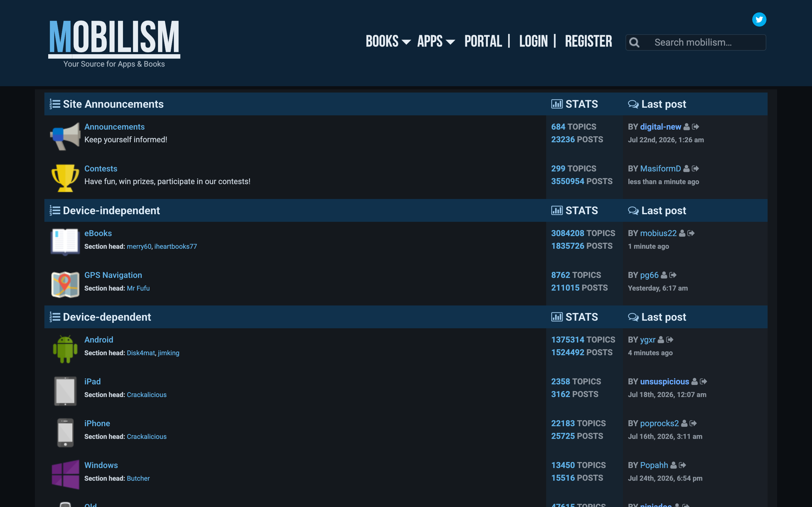Focus the Search mobilism input field
812x507 pixels.
coord(696,42)
